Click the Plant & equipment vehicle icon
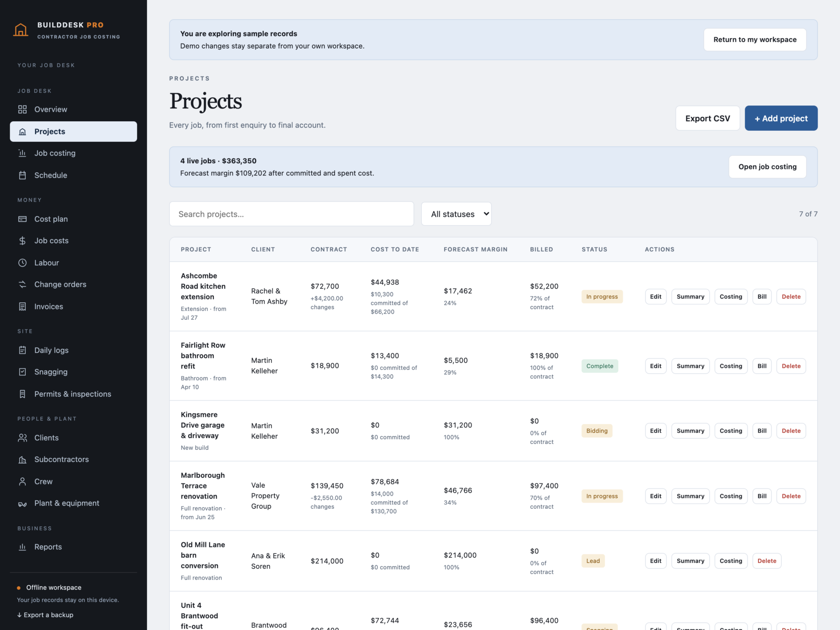The height and width of the screenshot is (630, 840). [x=22, y=504]
